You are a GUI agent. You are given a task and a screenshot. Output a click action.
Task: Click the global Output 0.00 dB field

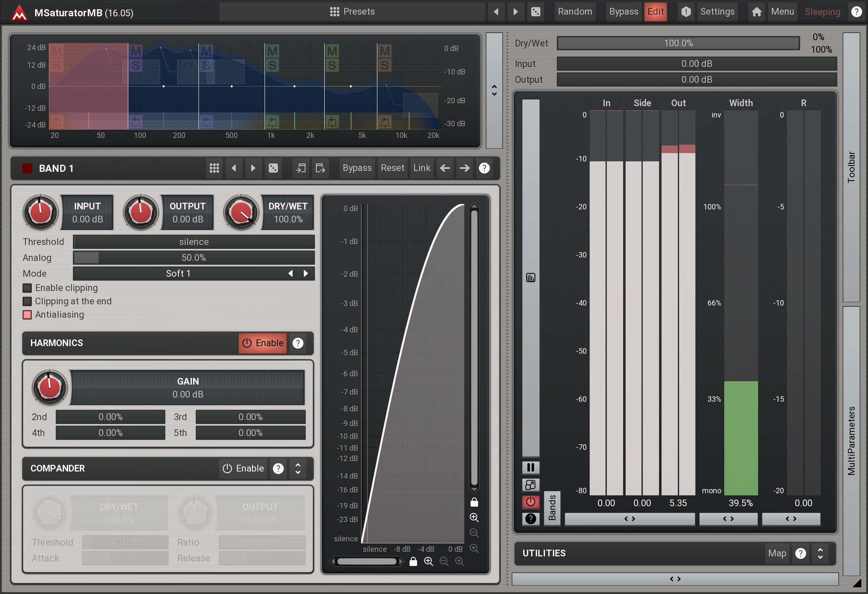click(x=697, y=79)
